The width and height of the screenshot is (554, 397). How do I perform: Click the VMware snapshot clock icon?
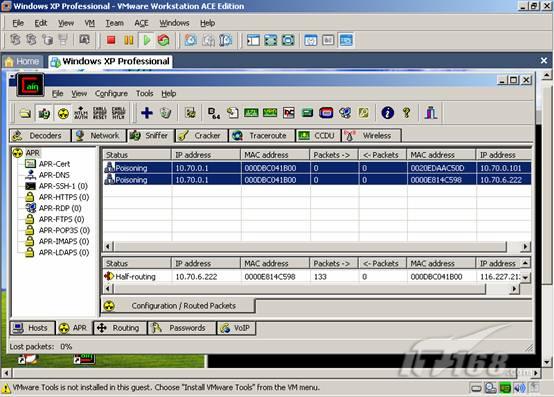click(x=191, y=40)
